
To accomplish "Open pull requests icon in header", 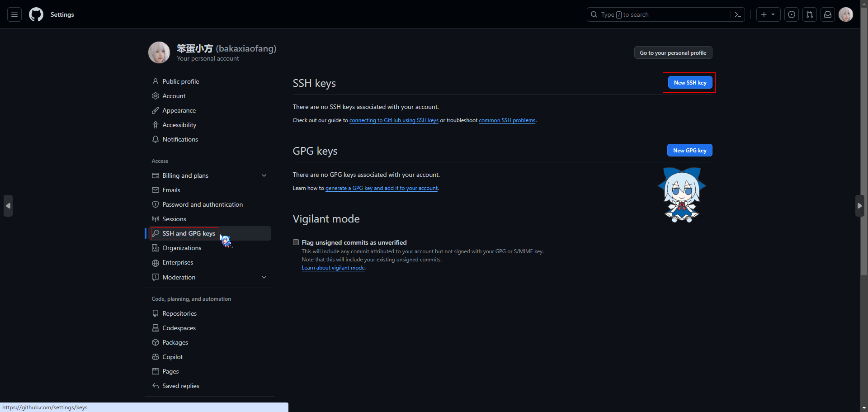I will [x=809, y=14].
